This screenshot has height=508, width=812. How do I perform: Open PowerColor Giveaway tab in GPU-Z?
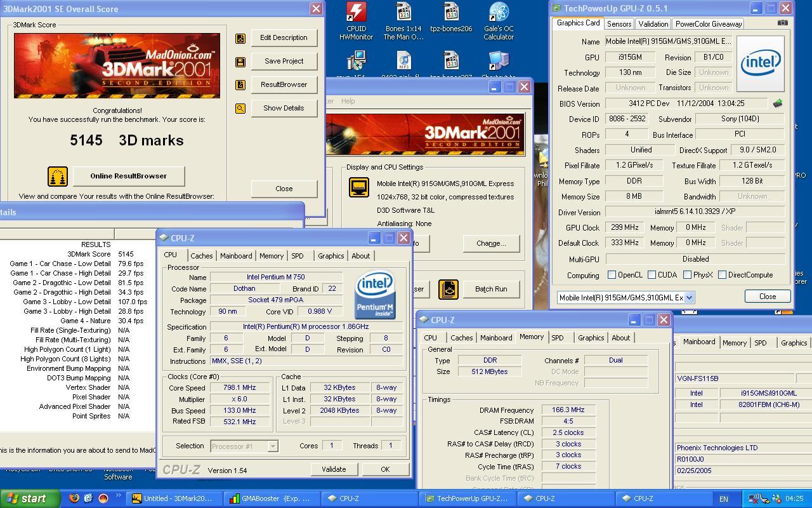pos(708,24)
